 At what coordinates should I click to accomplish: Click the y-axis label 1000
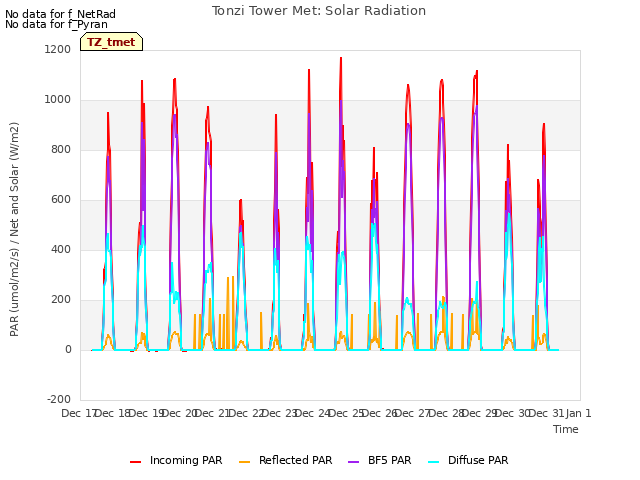58,100
